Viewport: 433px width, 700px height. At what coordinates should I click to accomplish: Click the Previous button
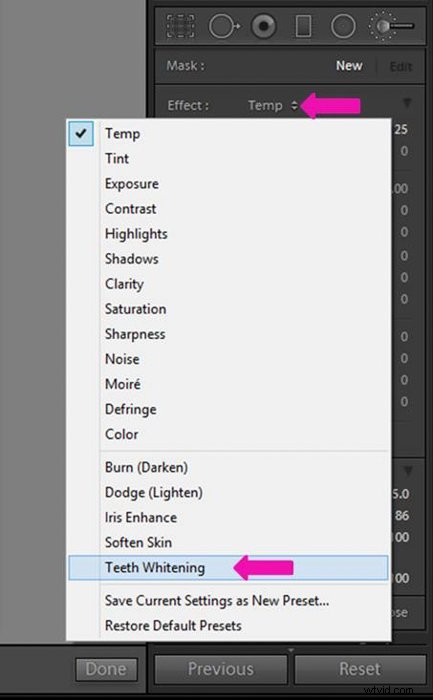(x=221, y=669)
